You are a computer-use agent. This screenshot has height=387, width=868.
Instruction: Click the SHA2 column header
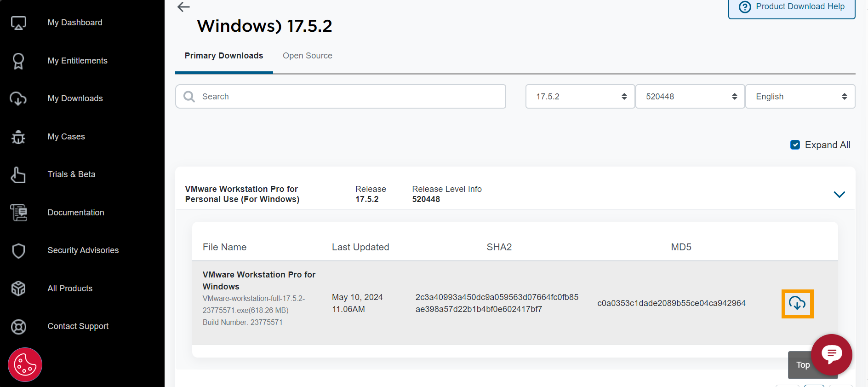point(499,247)
